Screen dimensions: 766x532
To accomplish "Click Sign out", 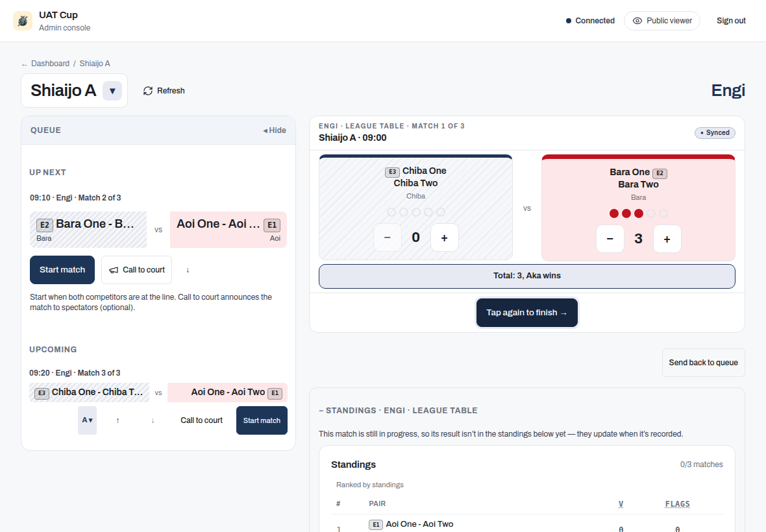I will point(731,21).
